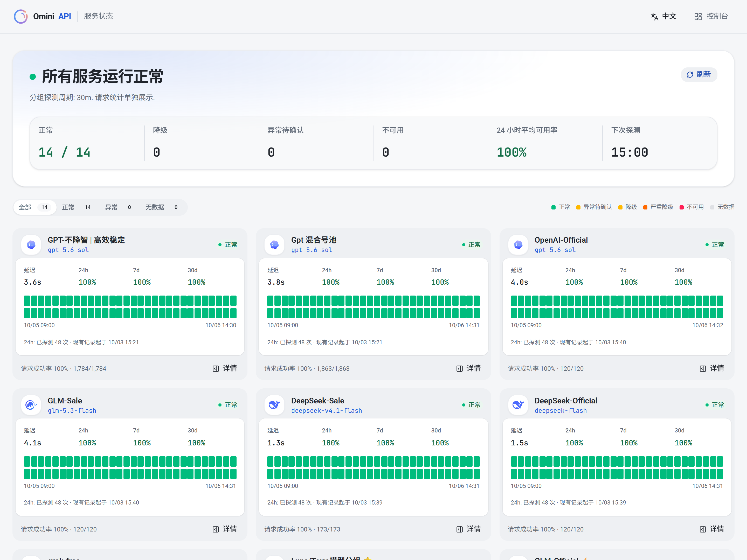Click DeepSeek-Sale whale avatar icon
The height and width of the screenshot is (560, 747).
(275, 405)
